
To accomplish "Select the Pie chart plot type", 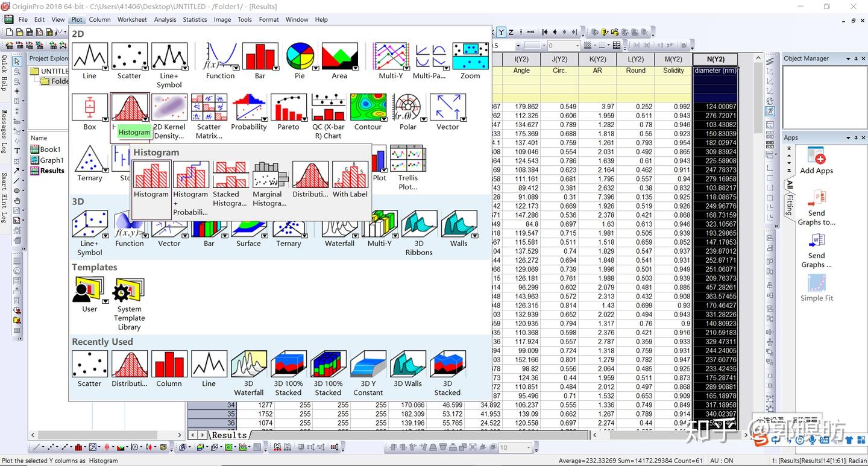I will (300, 57).
